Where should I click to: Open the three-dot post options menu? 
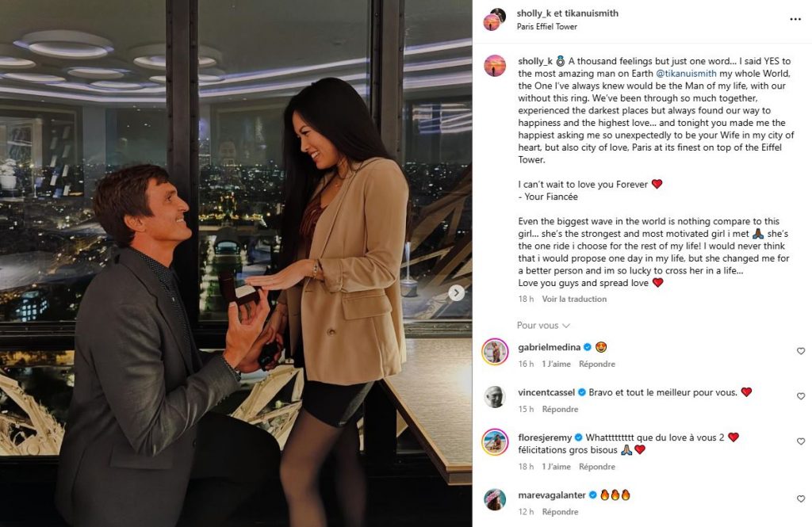795,19
